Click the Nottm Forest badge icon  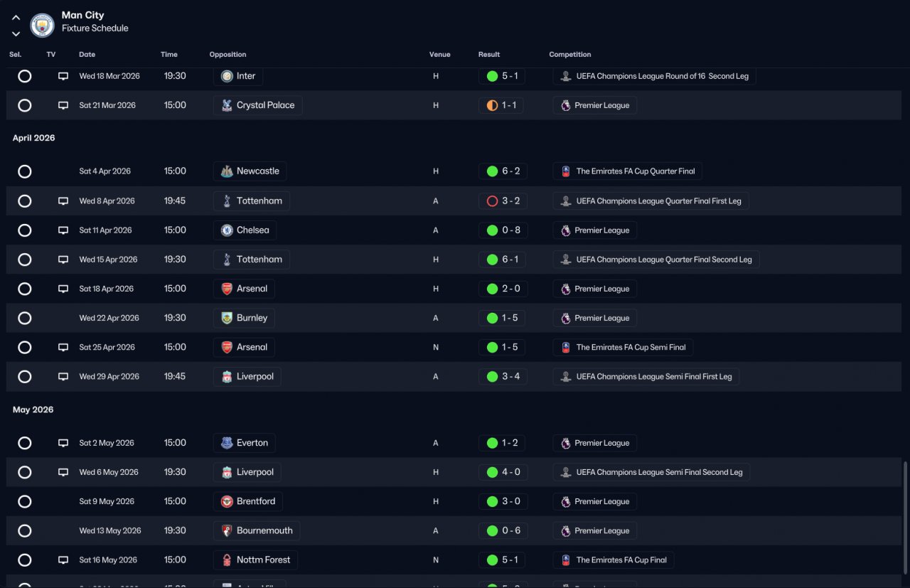(x=227, y=560)
